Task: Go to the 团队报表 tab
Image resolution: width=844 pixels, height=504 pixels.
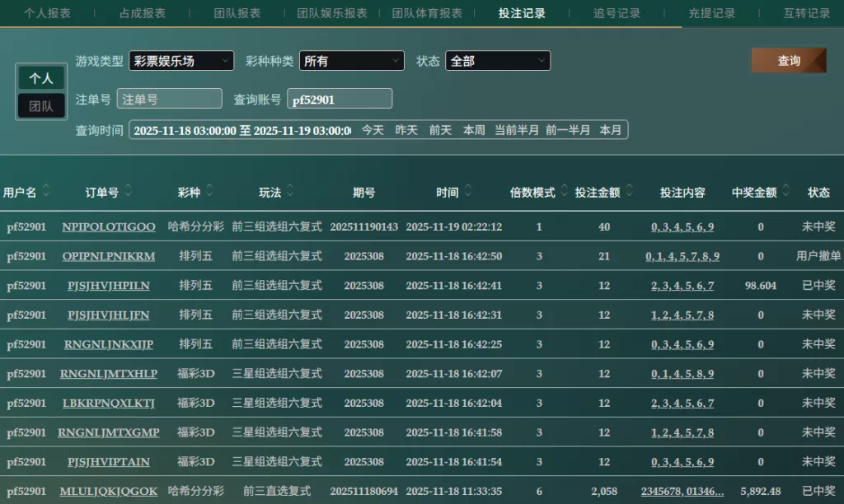Action: (237, 13)
